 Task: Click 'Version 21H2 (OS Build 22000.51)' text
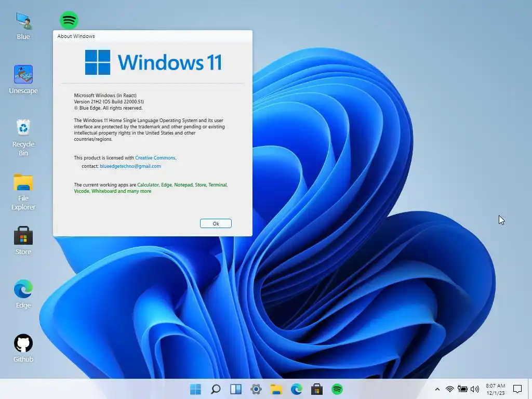(109, 101)
